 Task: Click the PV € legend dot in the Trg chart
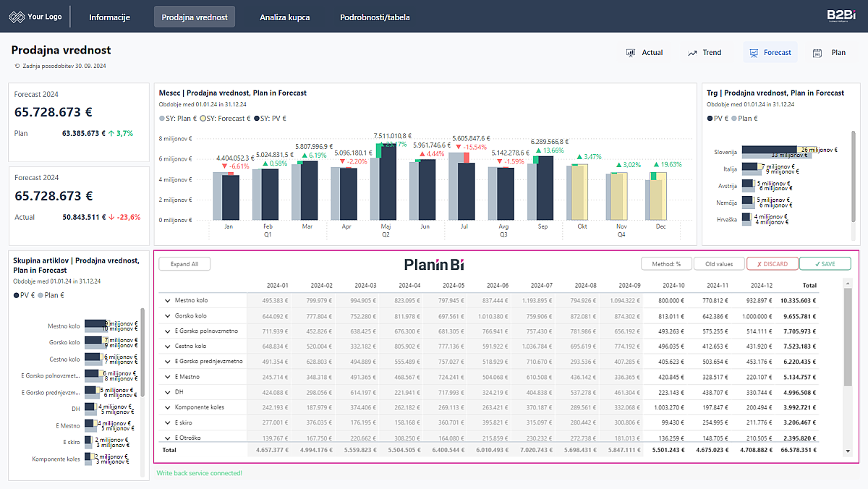(x=710, y=118)
